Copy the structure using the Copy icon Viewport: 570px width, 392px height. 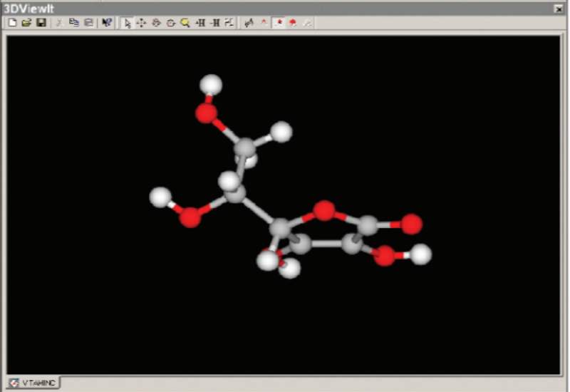pos(74,23)
